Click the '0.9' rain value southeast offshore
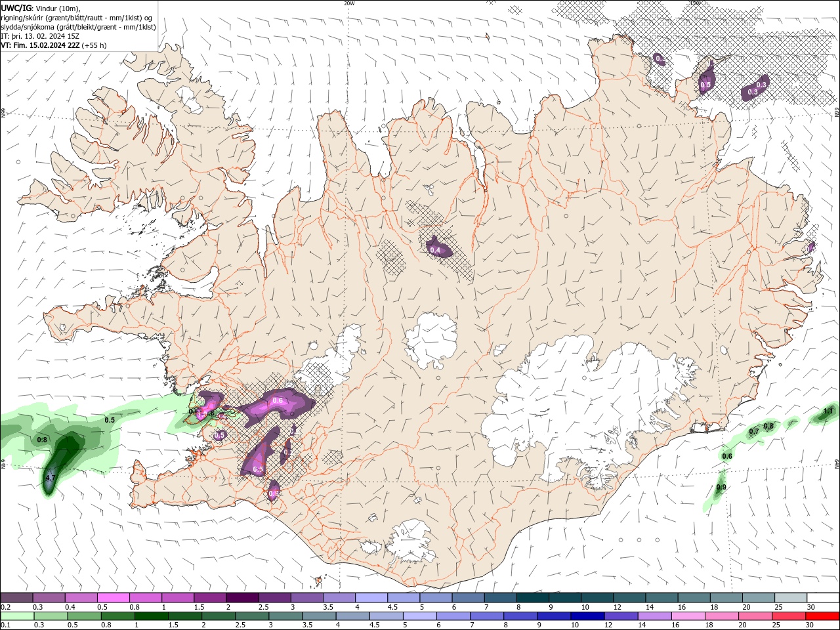 point(721,488)
